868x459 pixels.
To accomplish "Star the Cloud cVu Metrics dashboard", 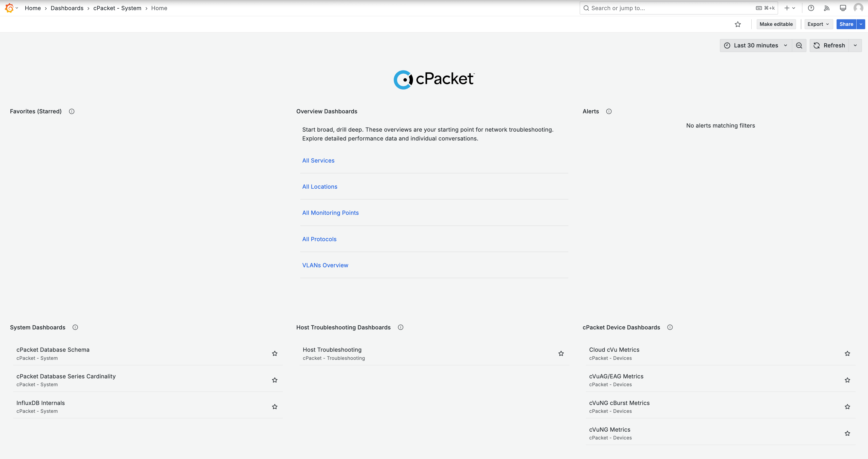I will click(847, 354).
